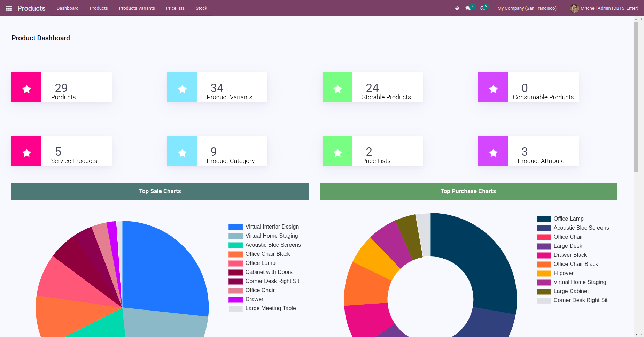
Task: Open the apps grid menu icon
Action: (9, 8)
